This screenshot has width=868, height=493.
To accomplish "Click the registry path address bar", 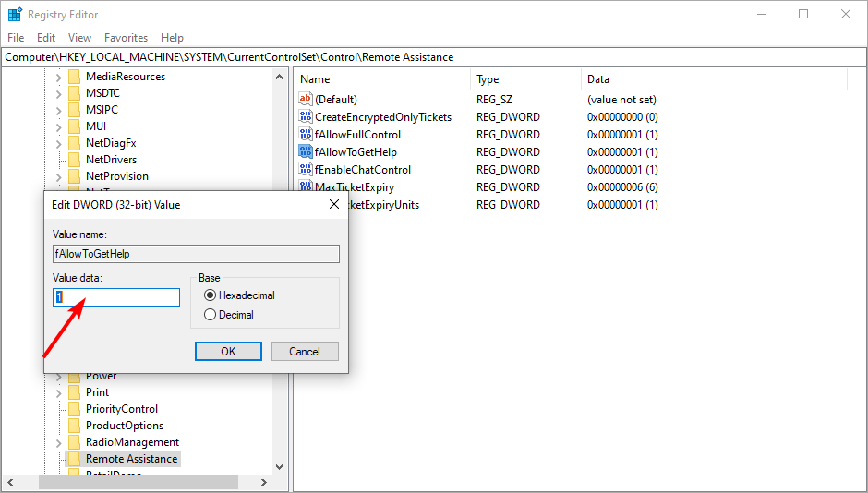I will (x=434, y=57).
